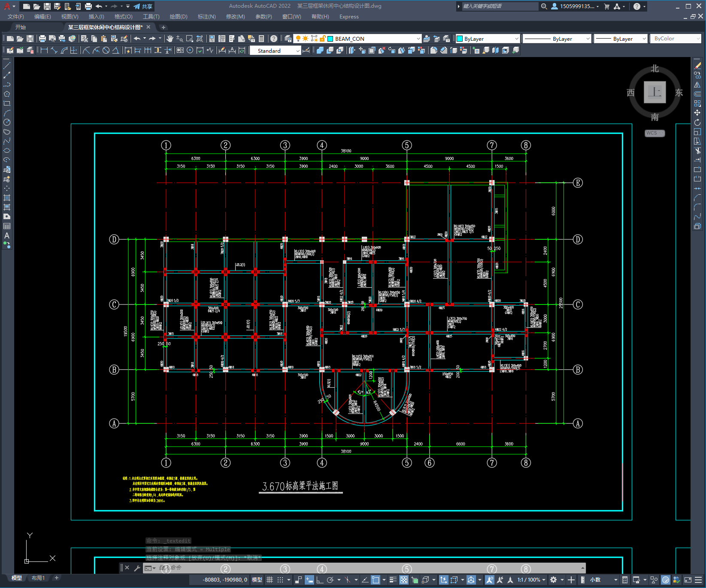
Task: Click the search magnifier in the title bar
Action: tap(544, 6)
